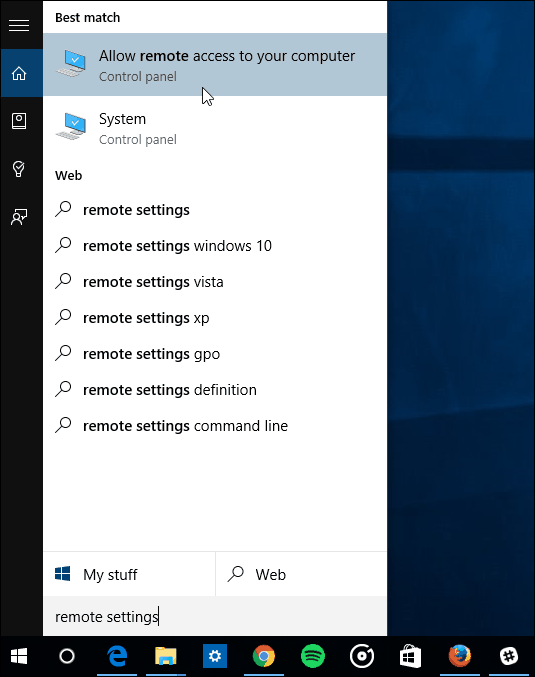The image size is (535, 677).
Task: Open File Explorer from the taskbar
Action: [166, 656]
